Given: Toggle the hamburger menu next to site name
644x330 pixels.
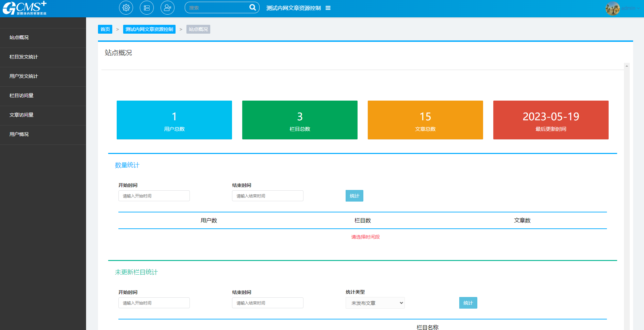Looking at the screenshot, I should (328, 8).
